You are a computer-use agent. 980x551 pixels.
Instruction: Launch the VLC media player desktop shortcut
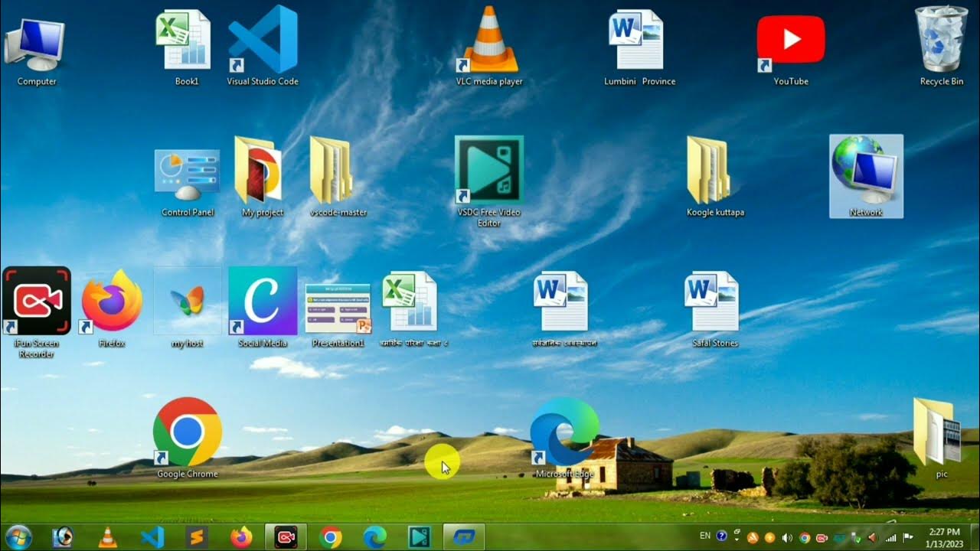(489, 47)
